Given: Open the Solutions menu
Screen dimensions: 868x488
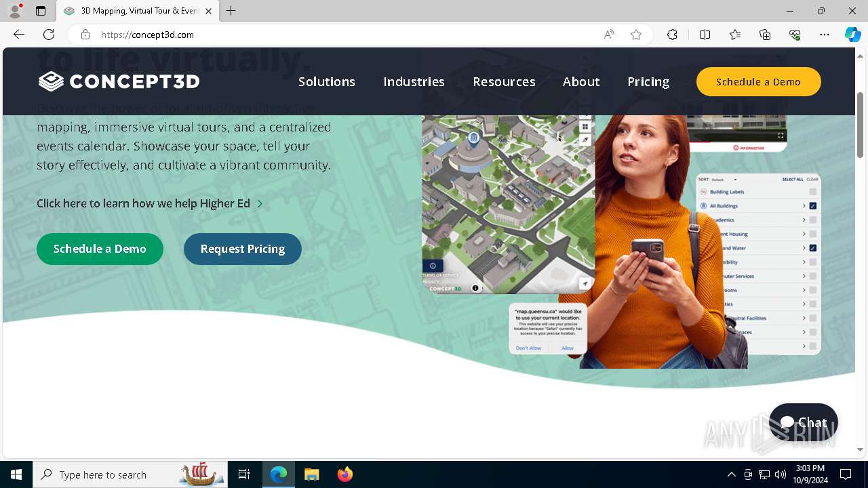Looking at the screenshot, I should coord(327,81).
